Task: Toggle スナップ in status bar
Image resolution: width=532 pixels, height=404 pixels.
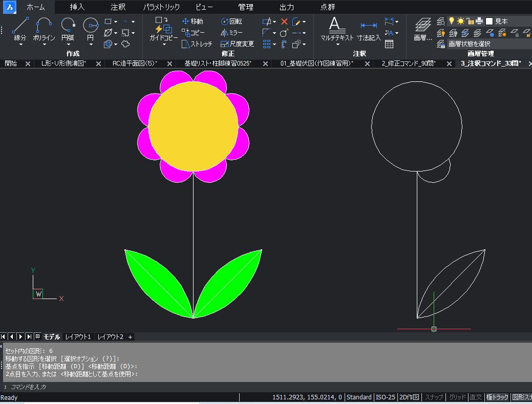Action: click(x=434, y=397)
